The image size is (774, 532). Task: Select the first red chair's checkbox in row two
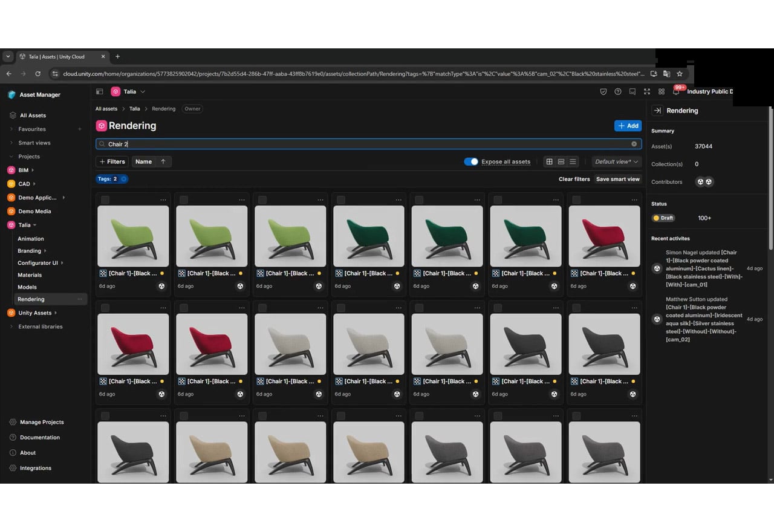point(105,308)
